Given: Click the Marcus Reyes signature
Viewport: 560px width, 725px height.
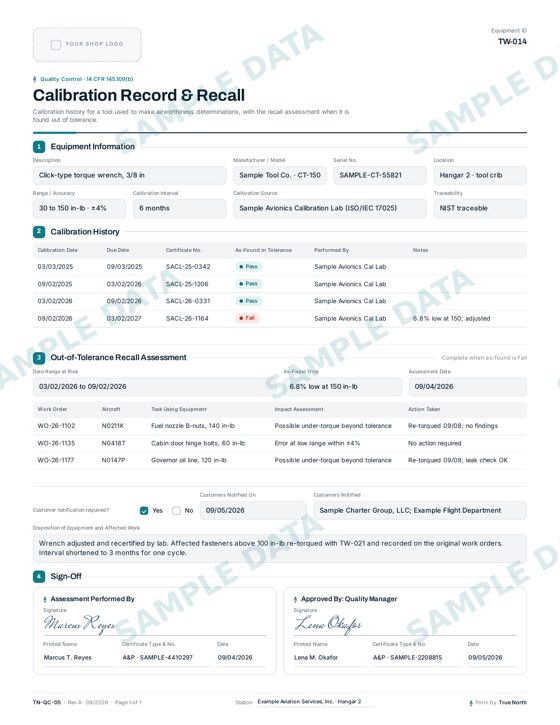Looking at the screenshot, I should pyautogui.click(x=80, y=624).
